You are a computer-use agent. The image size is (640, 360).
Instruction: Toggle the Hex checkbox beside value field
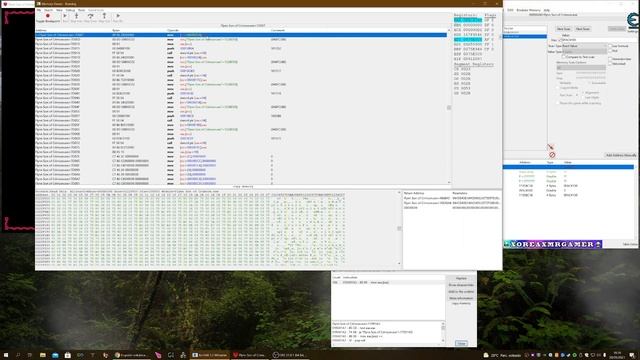[559, 40]
